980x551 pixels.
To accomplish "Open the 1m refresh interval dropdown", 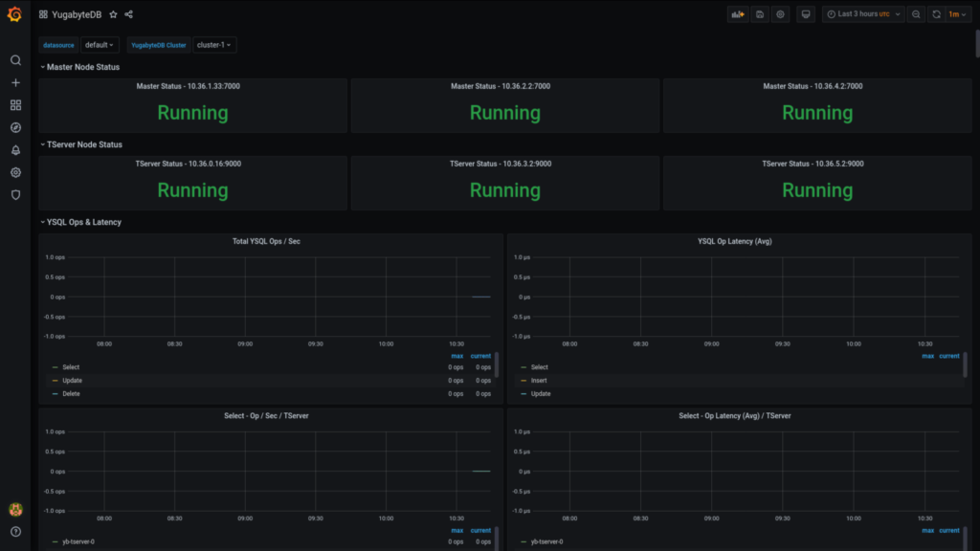I will 957,14.
